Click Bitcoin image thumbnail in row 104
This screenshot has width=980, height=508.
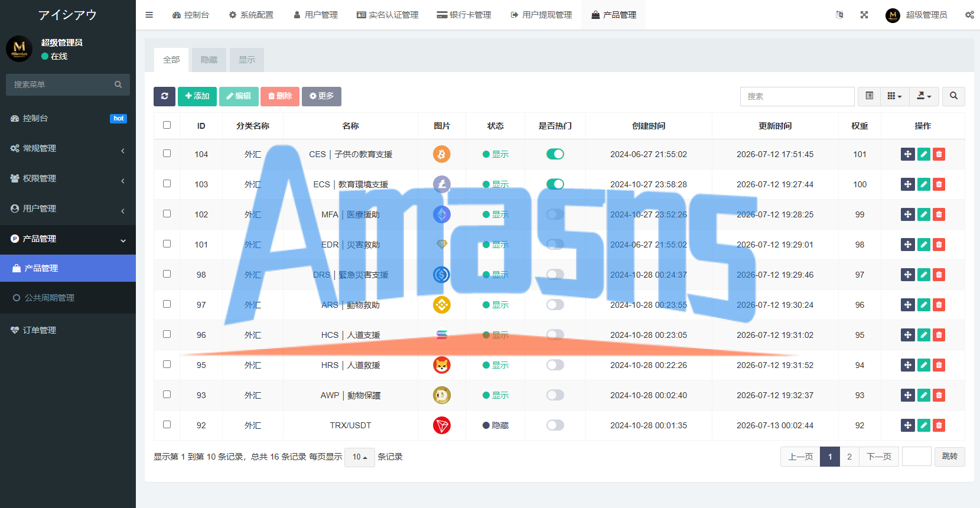tap(442, 154)
